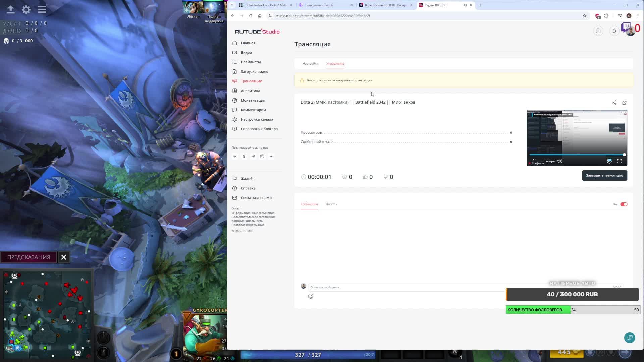The image size is (644, 362).
Task: Expand the browser tab search dropdown
Action: pos(232,5)
